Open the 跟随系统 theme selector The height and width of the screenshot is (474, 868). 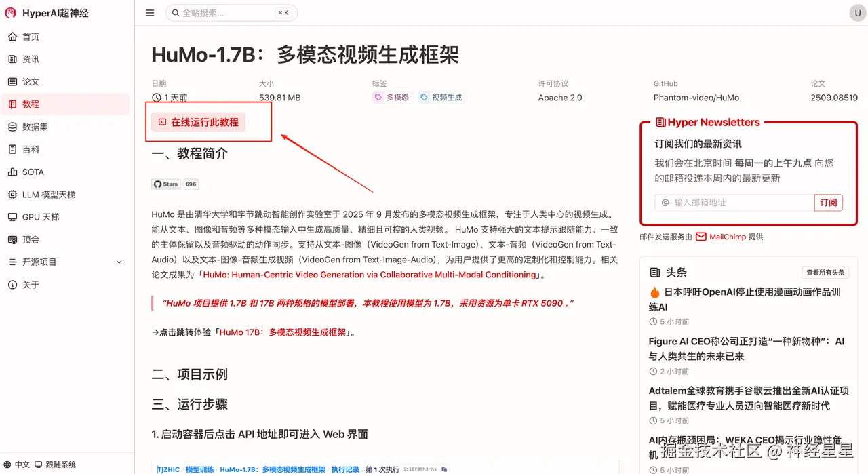56,465
